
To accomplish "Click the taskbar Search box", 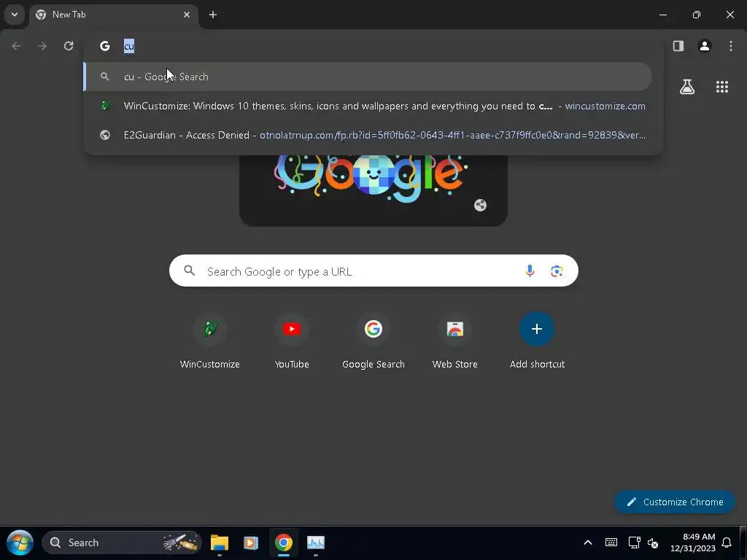I will point(122,542).
